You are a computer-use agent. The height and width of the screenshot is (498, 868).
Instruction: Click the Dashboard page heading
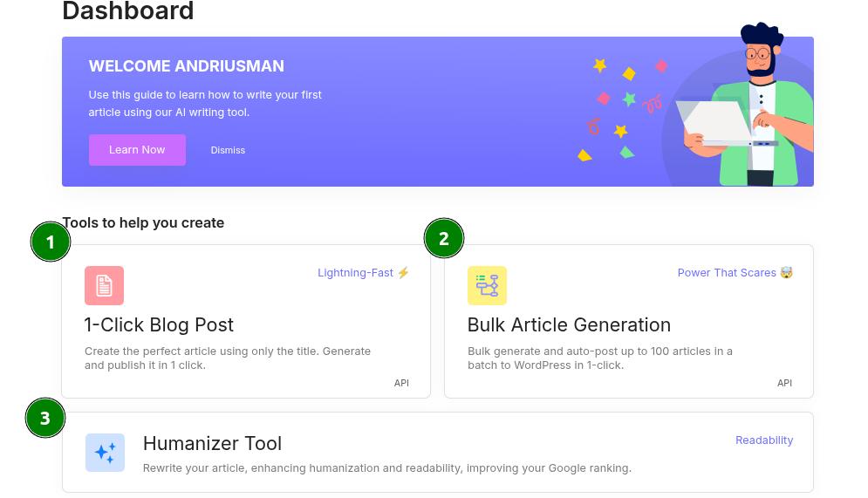pyautogui.click(x=128, y=11)
